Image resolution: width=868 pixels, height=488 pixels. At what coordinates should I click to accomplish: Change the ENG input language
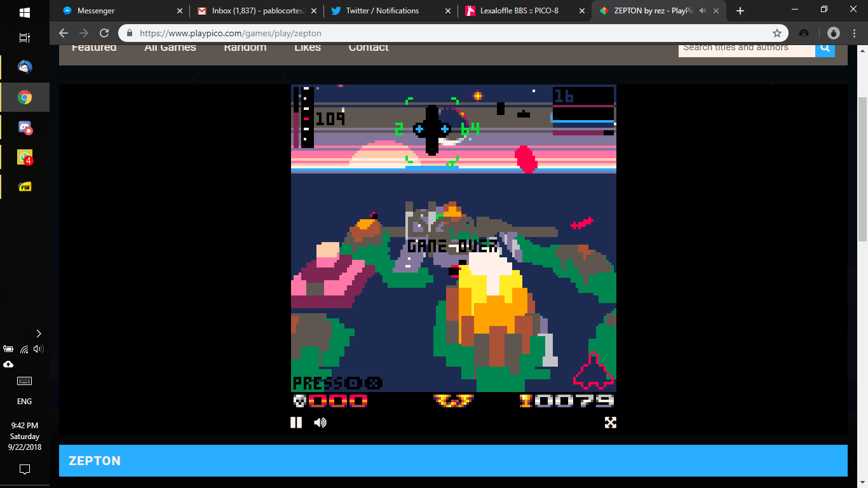25,402
